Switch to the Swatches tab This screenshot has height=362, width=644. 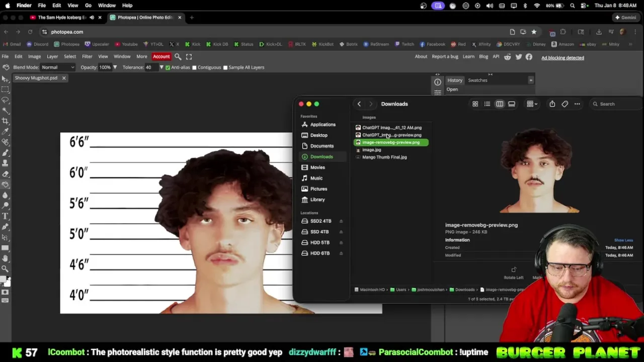[477, 80]
